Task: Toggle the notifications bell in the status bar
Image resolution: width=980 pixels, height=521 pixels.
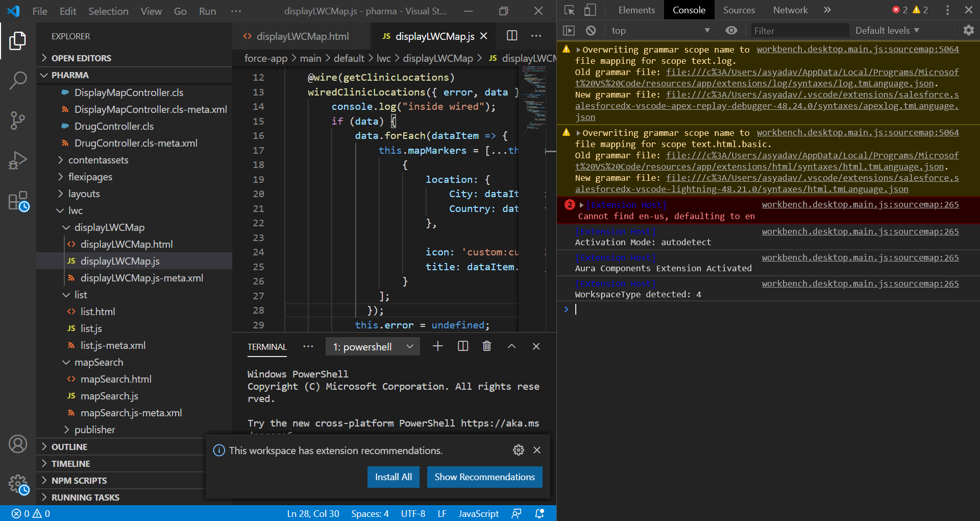Action: pos(539,513)
